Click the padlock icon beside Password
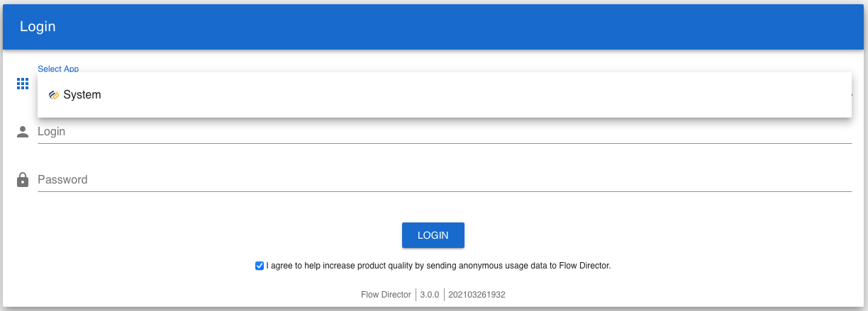 pos(23,180)
